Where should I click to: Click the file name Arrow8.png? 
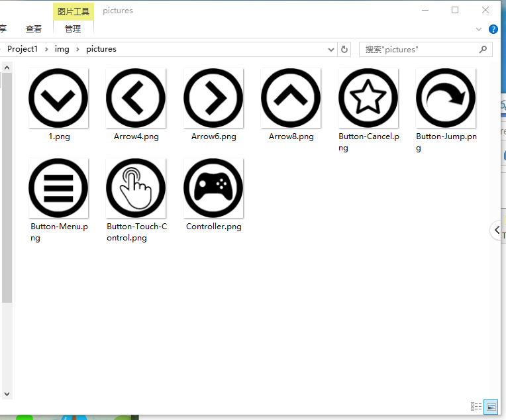(x=291, y=136)
